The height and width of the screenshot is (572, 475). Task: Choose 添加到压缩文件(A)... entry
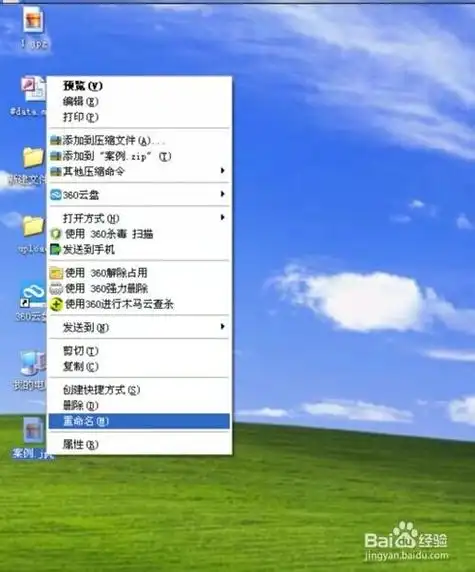point(139,140)
